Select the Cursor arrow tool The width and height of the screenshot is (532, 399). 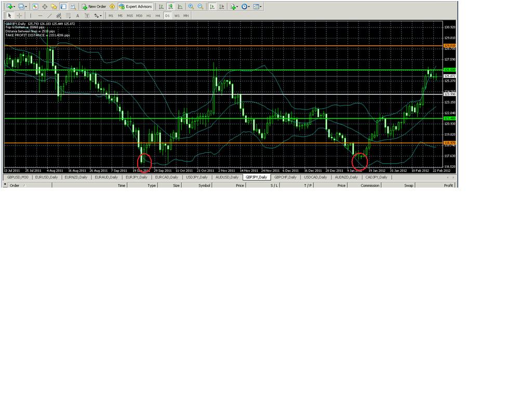9,16
